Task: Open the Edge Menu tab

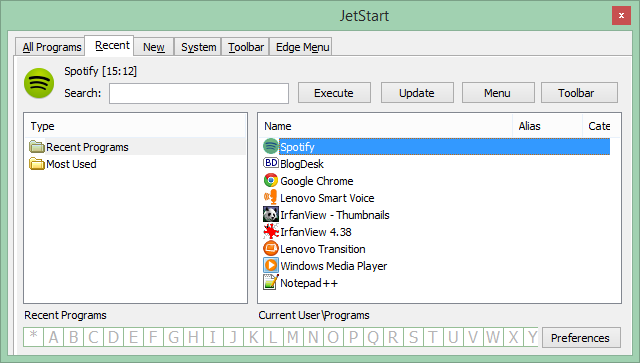Action: click(x=302, y=47)
